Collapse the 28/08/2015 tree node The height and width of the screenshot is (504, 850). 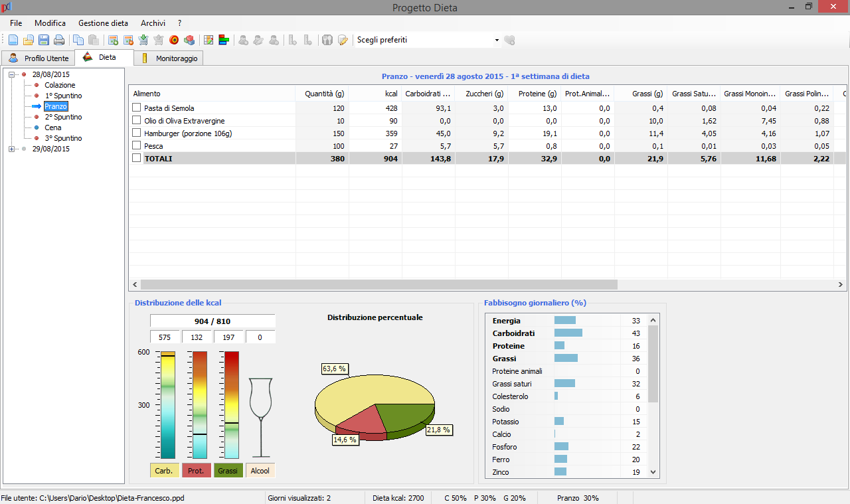(12, 74)
